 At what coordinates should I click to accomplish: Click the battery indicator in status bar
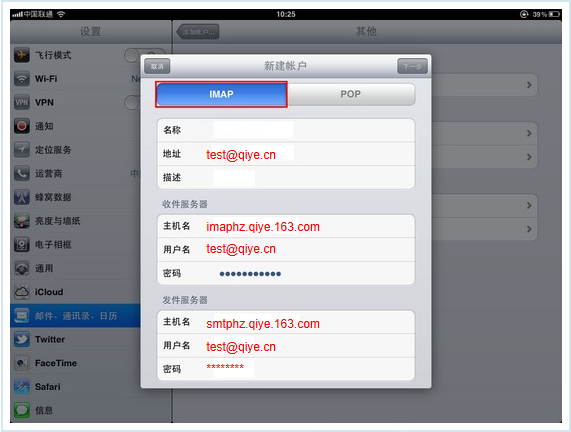pyautogui.click(x=554, y=14)
